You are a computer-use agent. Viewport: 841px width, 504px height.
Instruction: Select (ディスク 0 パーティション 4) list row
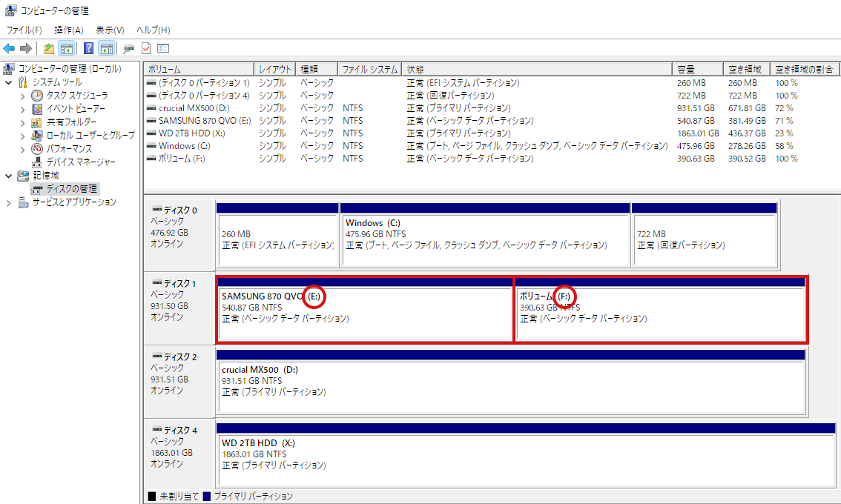pyautogui.click(x=492, y=96)
